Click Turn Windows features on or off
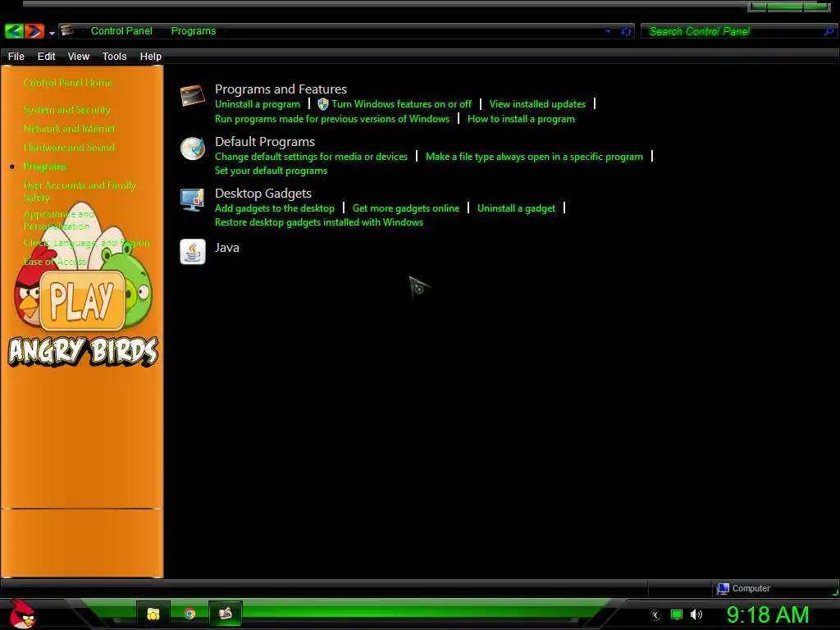The height and width of the screenshot is (630, 840). 401,104
